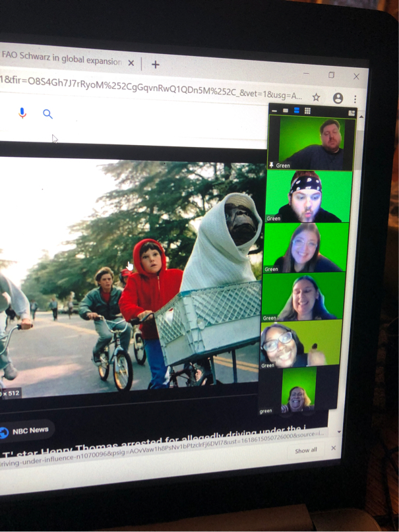Select the yellow-green background video tile
This screenshot has height=532, width=399.
click(301, 344)
